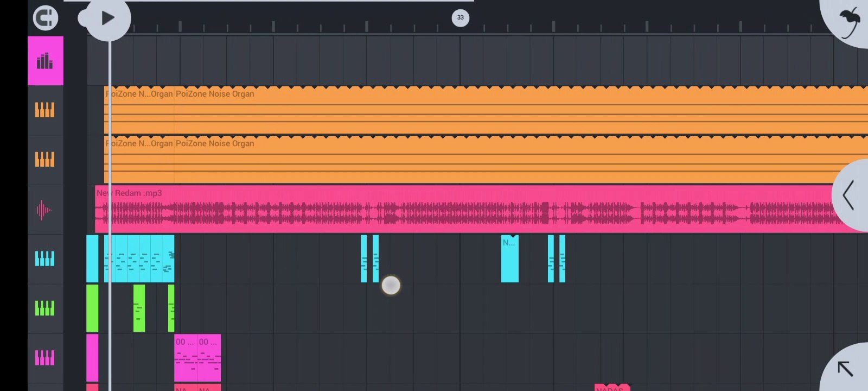Select second track's long PoiZone Noise Organ clip

coord(521,160)
